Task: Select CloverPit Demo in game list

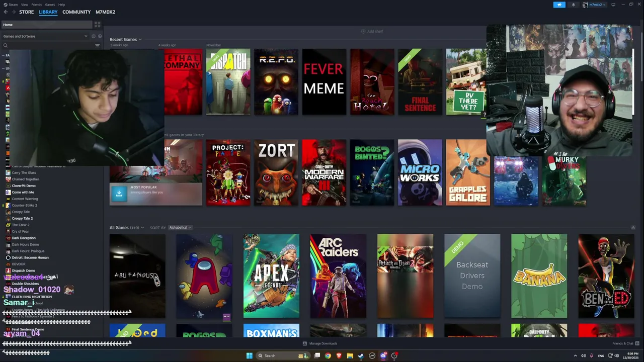Action: coord(24,186)
